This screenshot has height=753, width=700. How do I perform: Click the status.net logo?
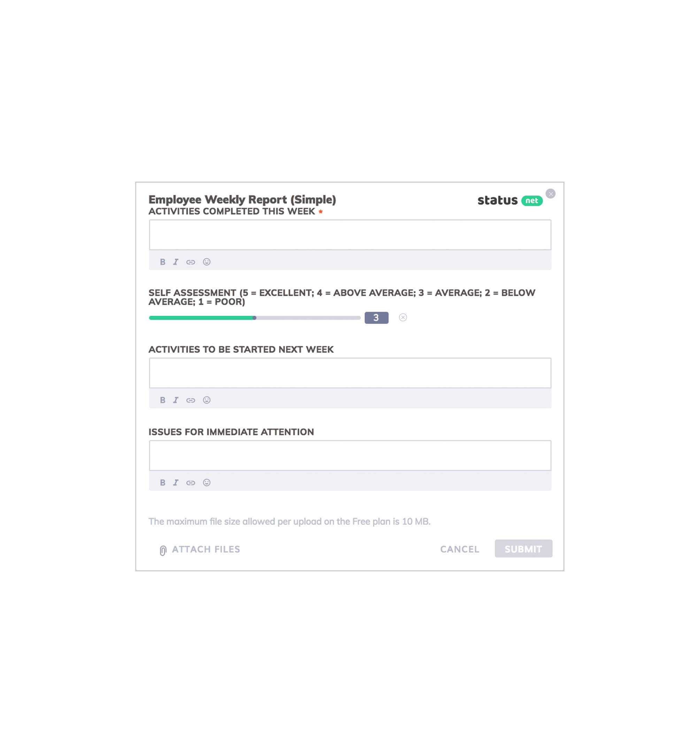point(509,199)
